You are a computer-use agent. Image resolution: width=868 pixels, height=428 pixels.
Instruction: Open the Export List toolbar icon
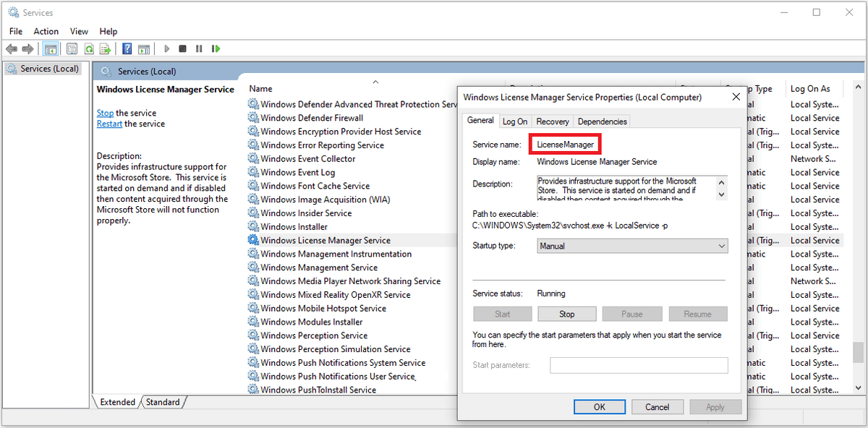106,48
